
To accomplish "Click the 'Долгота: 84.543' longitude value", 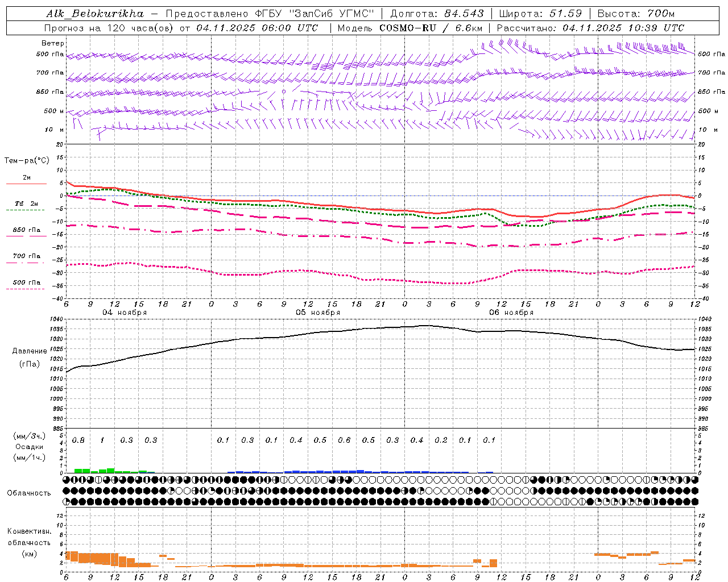I will tap(437, 14).
